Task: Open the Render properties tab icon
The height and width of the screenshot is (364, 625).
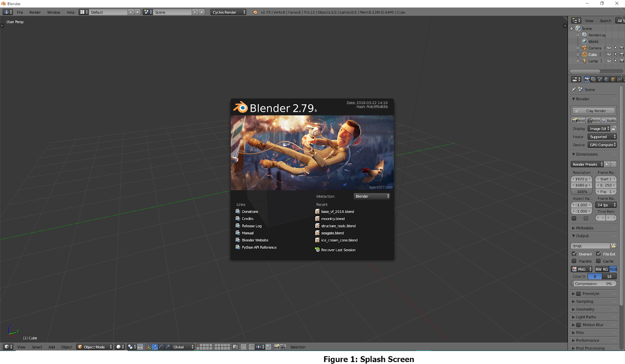Action: pyautogui.click(x=587, y=79)
